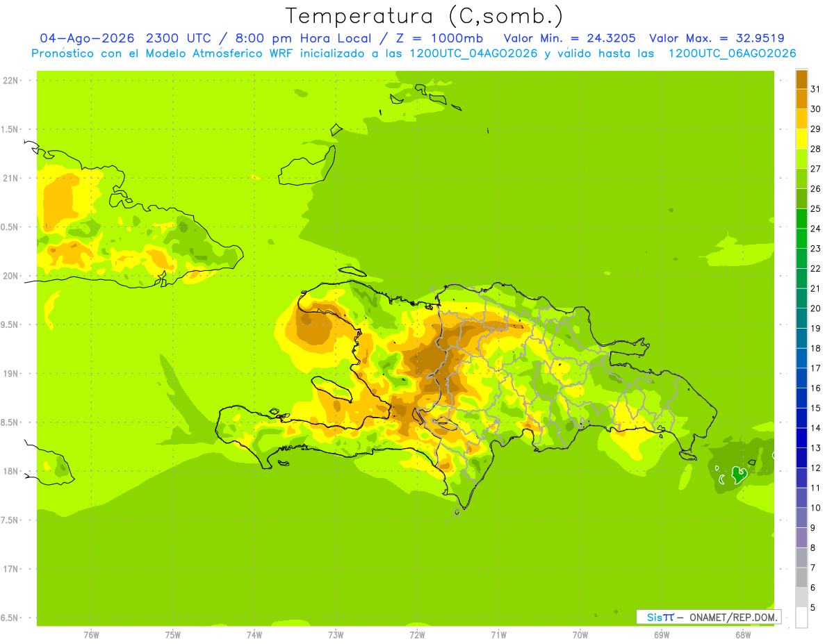
Task: Click the latitude axis label '22N'
Action: [10, 81]
